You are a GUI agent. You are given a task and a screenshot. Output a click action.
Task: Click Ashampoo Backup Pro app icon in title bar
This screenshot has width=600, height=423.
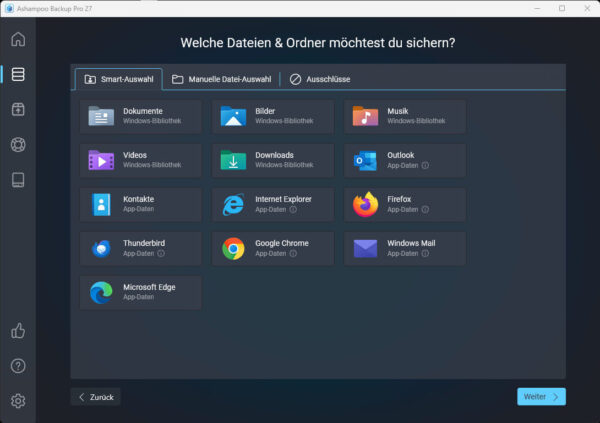10,8
